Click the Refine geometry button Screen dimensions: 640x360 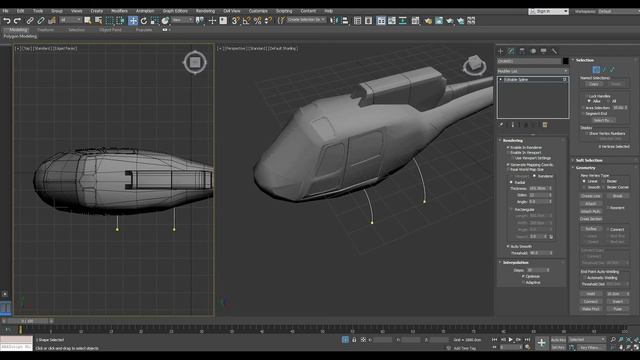point(591,229)
